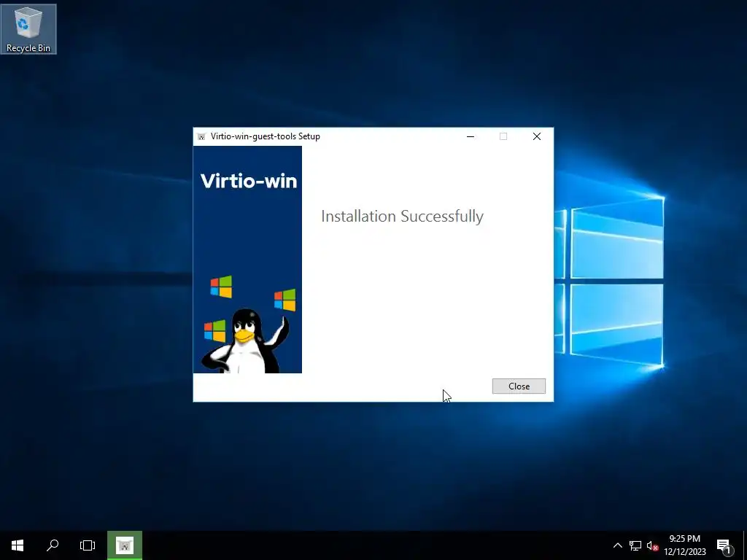Open taskbar Search magnifier
Viewport: 747px width, 560px height.
click(x=53, y=545)
